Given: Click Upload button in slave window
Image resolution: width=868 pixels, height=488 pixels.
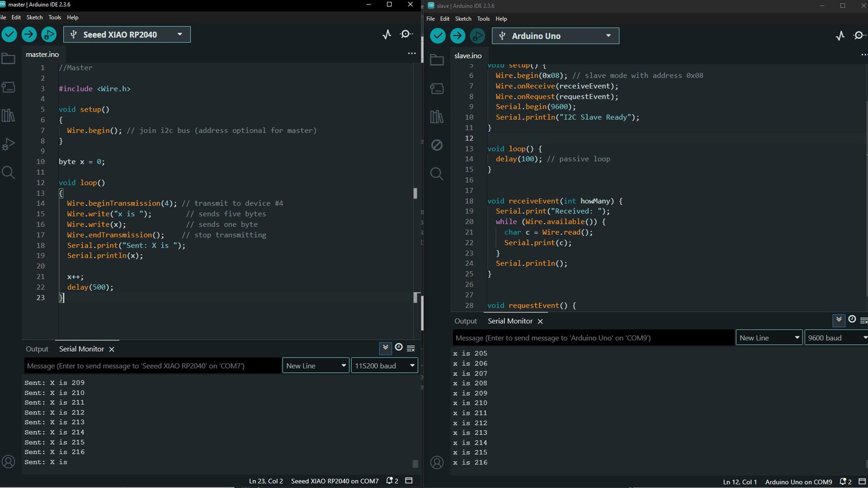Looking at the screenshot, I should click(x=458, y=36).
